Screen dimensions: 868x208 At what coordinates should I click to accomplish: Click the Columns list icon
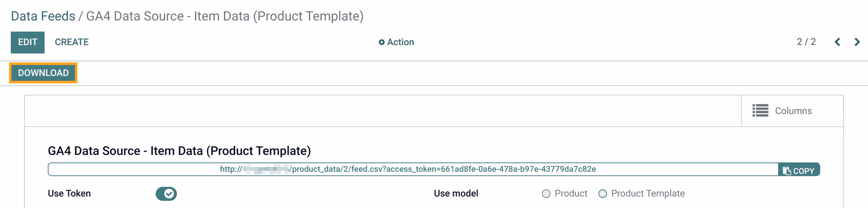760,111
